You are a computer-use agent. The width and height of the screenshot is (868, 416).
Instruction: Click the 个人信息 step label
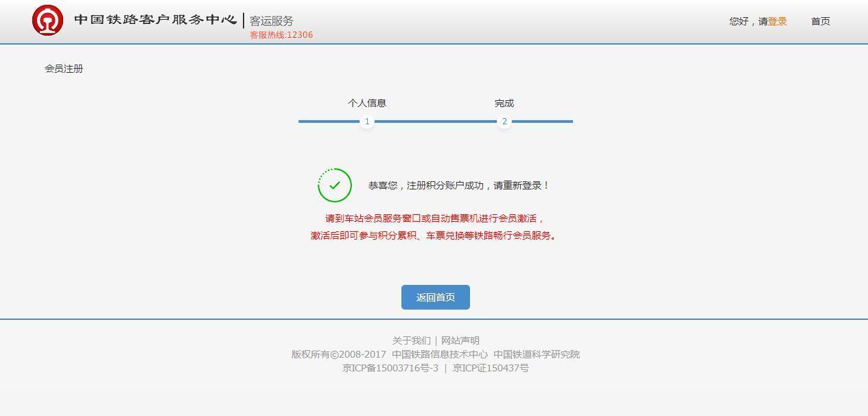367,103
